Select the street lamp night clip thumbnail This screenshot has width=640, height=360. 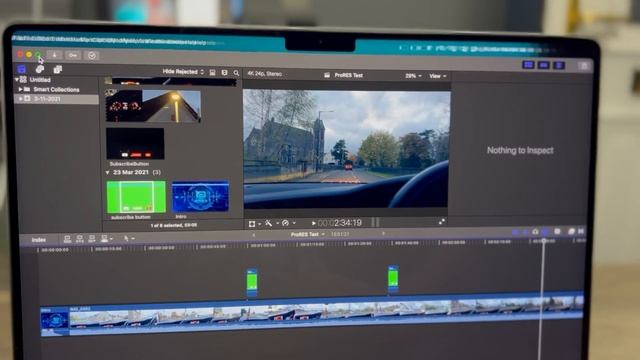click(x=153, y=106)
